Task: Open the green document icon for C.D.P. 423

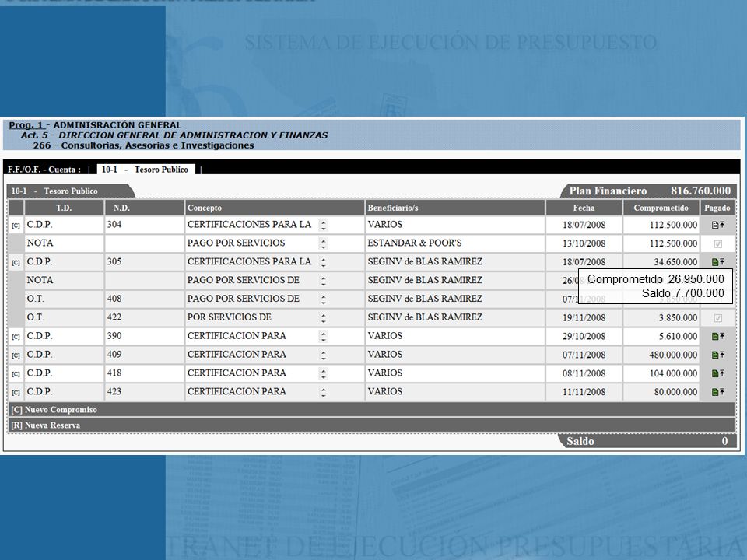Action: 714,392
